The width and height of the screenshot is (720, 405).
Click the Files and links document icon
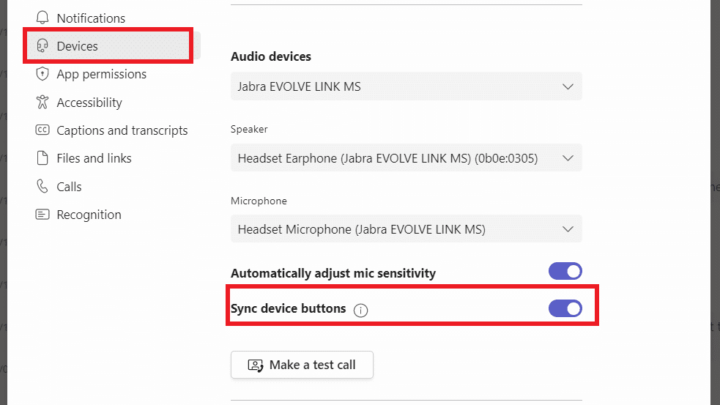tap(42, 158)
